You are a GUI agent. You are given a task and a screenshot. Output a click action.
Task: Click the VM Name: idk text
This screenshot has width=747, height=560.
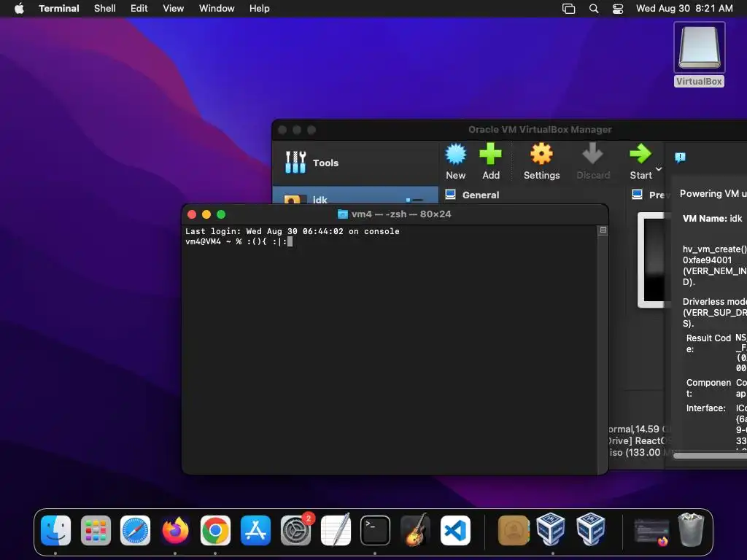(x=712, y=219)
